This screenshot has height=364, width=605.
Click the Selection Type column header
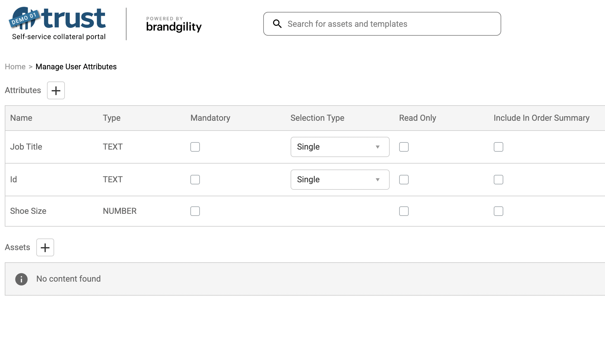click(317, 118)
